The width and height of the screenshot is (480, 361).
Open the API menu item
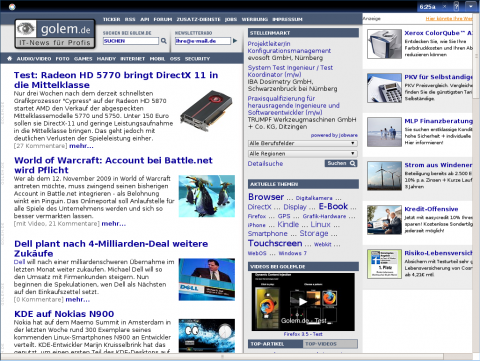[145, 19]
